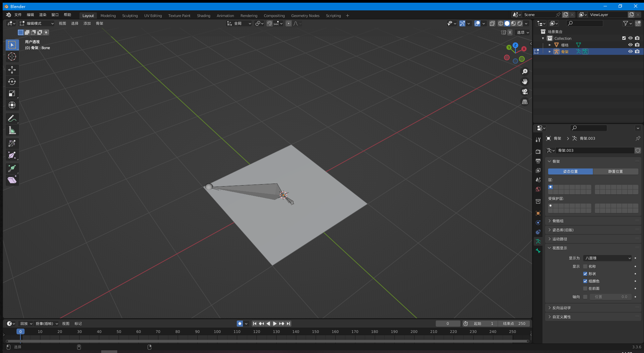The image size is (644, 353).
Task: Uncheck Collection exclude checkbox
Action: coord(624,38)
